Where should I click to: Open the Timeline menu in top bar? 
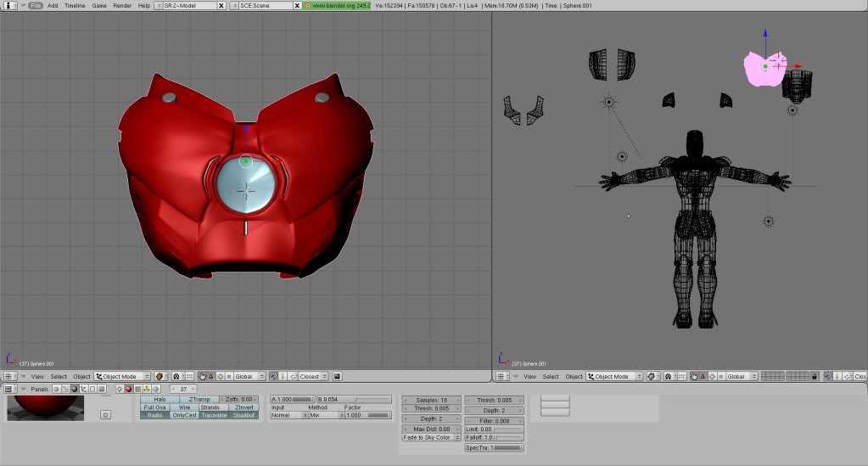pyautogui.click(x=75, y=5)
